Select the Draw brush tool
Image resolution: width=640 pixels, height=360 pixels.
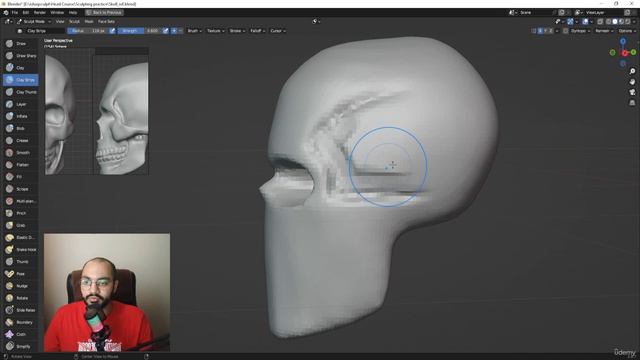tap(20, 43)
